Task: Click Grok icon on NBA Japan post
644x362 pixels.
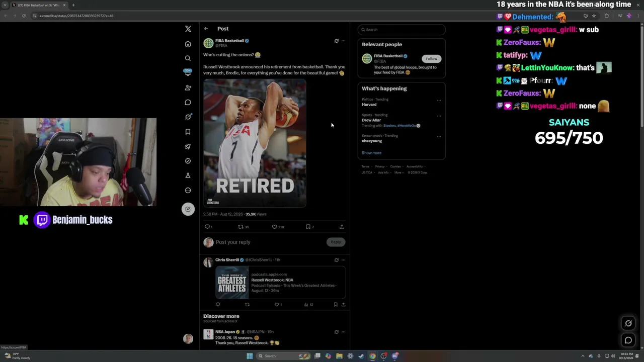Action: [337, 332]
